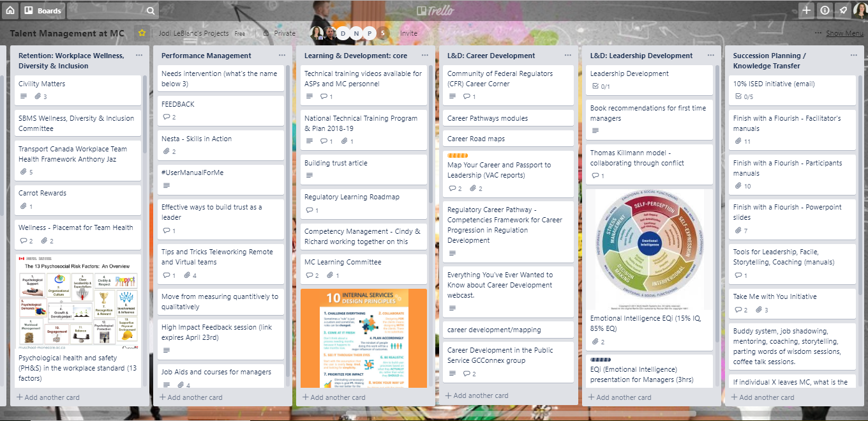Click attachment badge on Civility Matters card

[x=41, y=97]
